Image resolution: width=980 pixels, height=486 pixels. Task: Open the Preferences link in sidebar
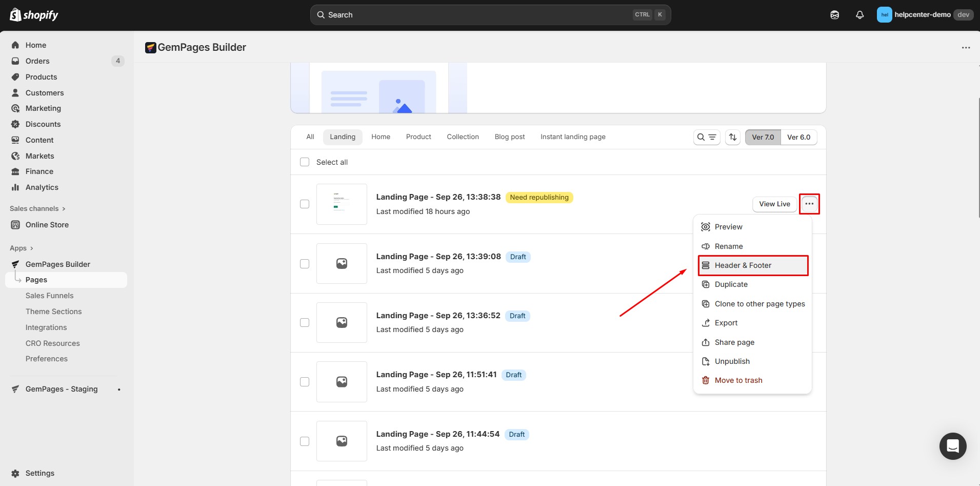(47, 358)
